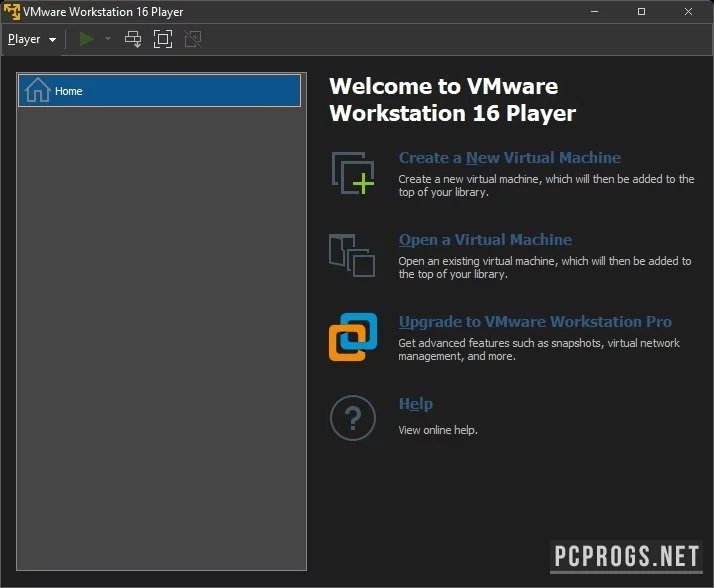Open a Virtual Machine link
The height and width of the screenshot is (588, 714).
(485, 240)
